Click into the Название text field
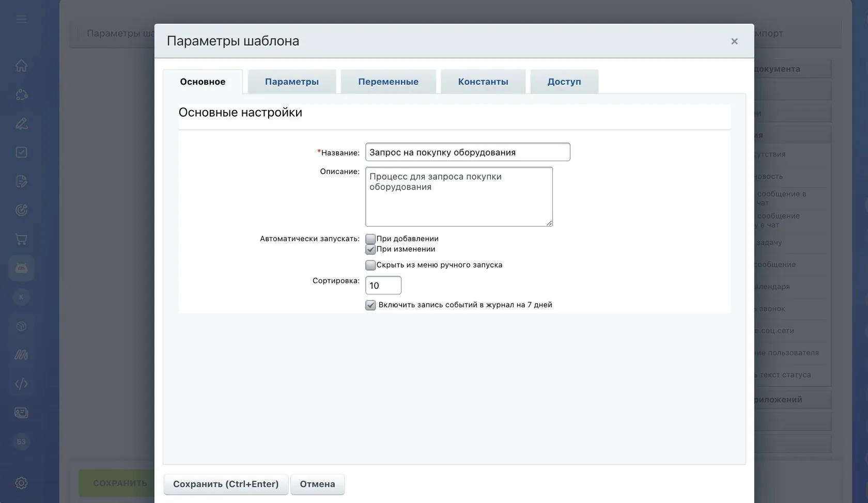Image resolution: width=868 pixels, height=503 pixels. click(x=468, y=152)
